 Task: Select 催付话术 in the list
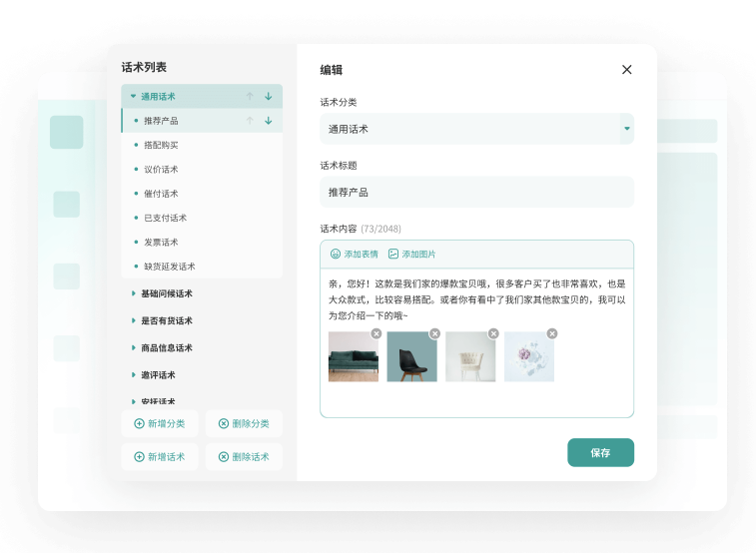coord(202,194)
